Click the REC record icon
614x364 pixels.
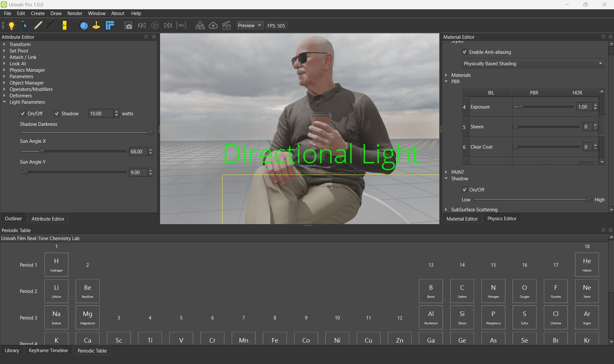coord(181,26)
